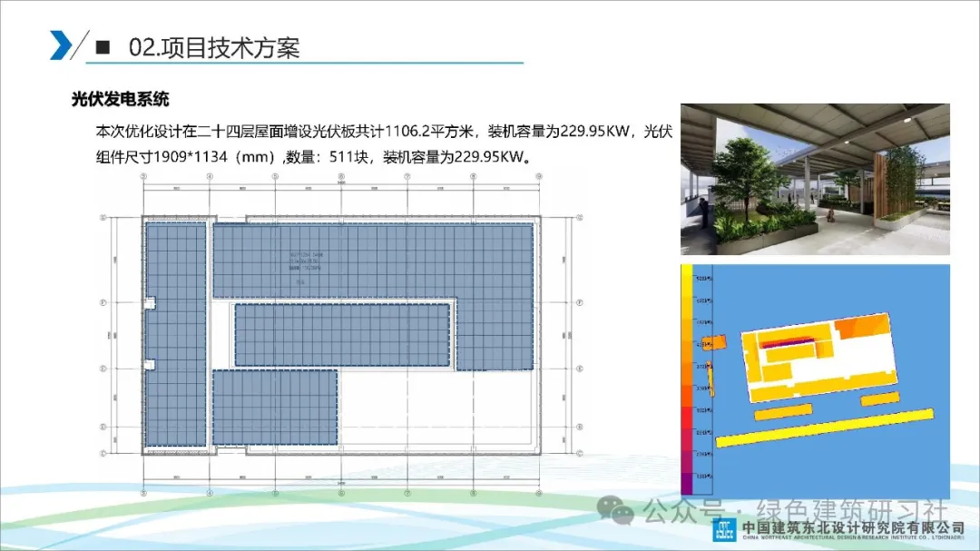The width and height of the screenshot is (980, 551).
Task: Open the rooftop garden rendering image
Action: (x=815, y=179)
